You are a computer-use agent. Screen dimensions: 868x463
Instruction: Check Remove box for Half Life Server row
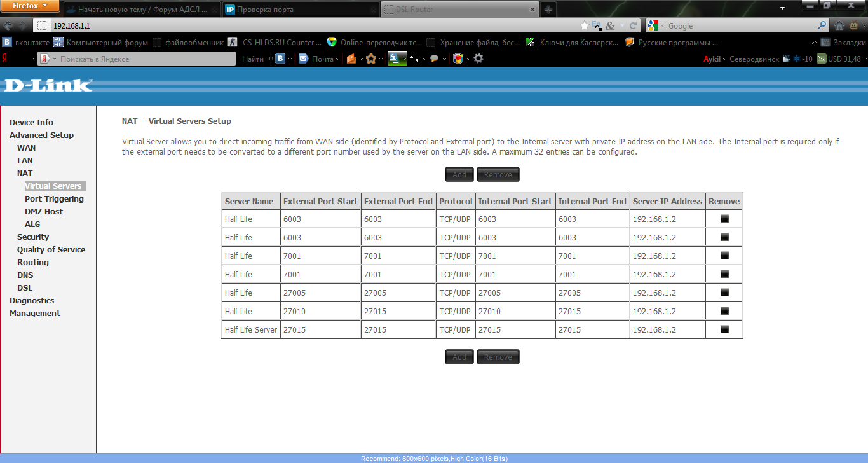[724, 329]
